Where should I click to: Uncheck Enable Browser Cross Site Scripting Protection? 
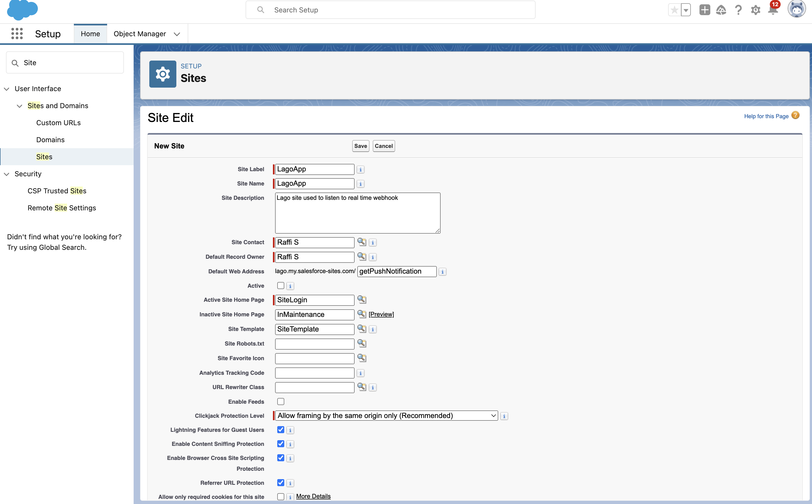[x=281, y=458]
